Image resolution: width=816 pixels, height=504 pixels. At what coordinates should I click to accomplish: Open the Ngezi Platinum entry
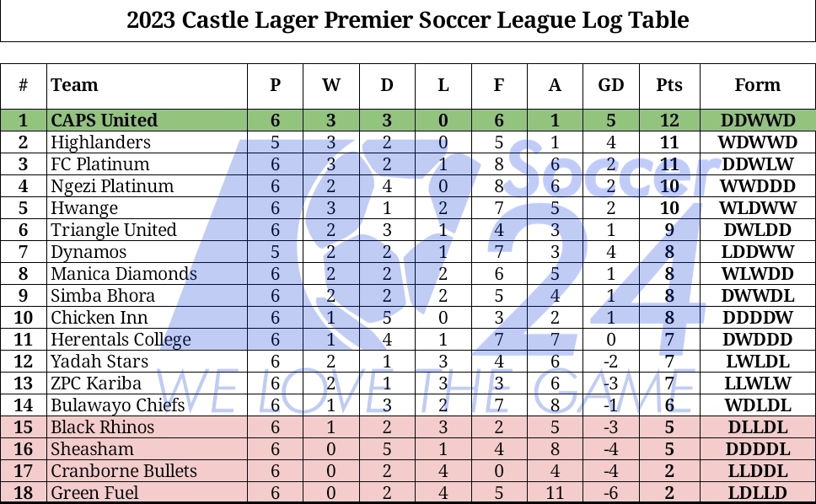[x=112, y=186]
